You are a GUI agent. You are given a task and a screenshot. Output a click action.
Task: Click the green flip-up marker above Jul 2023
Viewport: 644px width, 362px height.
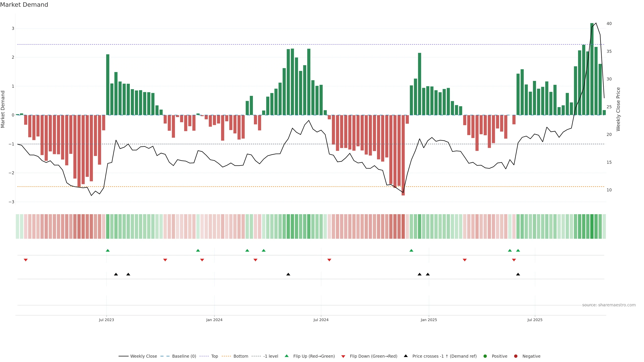108,250
